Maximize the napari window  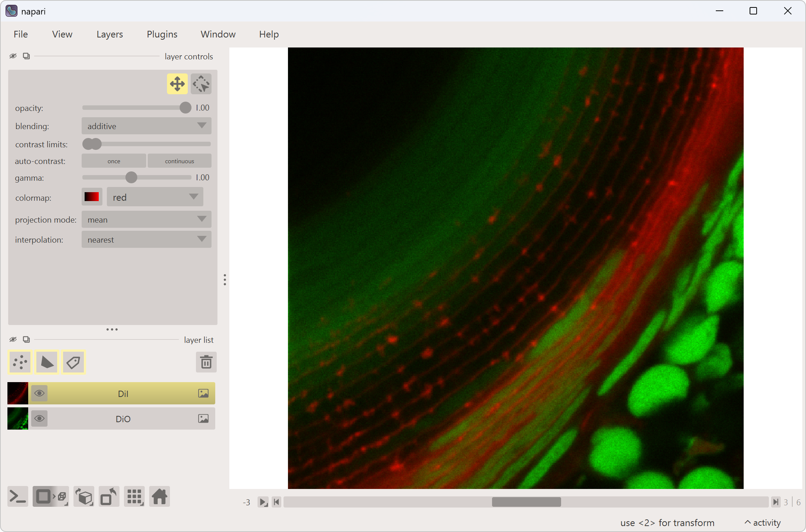pyautogui.click(x=753, y=11)
